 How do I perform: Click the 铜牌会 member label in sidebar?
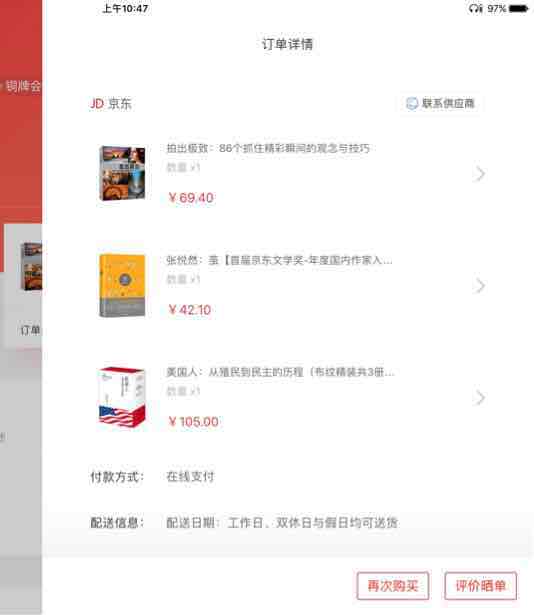pyautogui.click(x=23, y=86)
